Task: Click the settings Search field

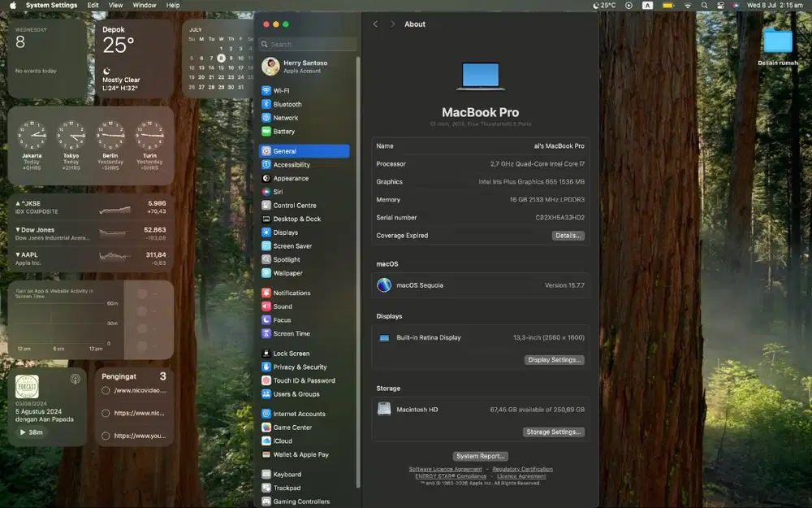Action: tap(308, 45)
